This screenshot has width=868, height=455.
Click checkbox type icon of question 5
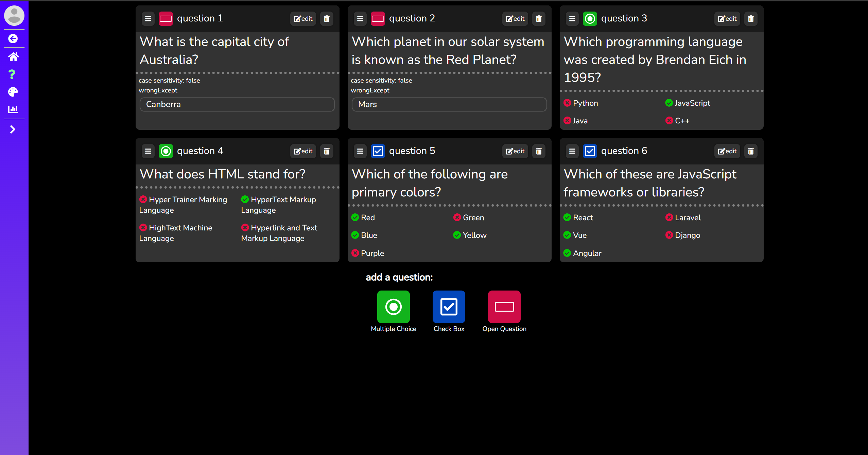pyautogui.click(x=378, y=151)
